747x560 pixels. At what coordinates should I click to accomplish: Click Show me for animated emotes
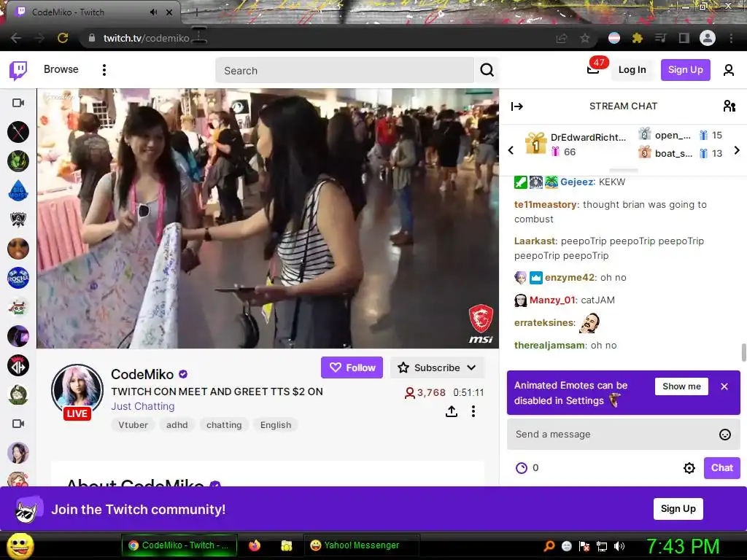[681, 386]
